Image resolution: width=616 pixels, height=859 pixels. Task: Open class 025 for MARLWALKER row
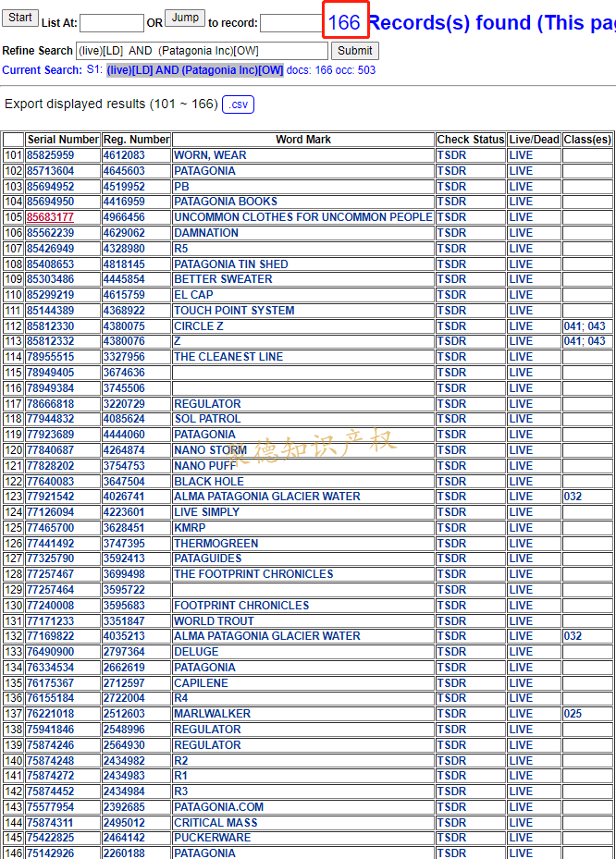coord(573,714)
